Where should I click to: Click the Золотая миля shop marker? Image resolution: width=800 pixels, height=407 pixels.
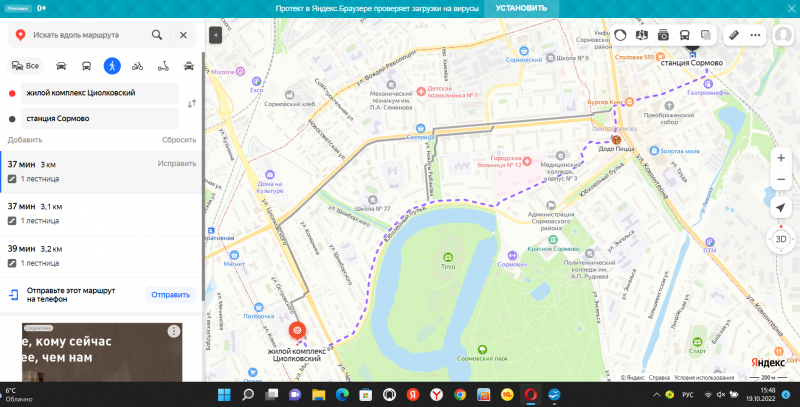point(654,150)
